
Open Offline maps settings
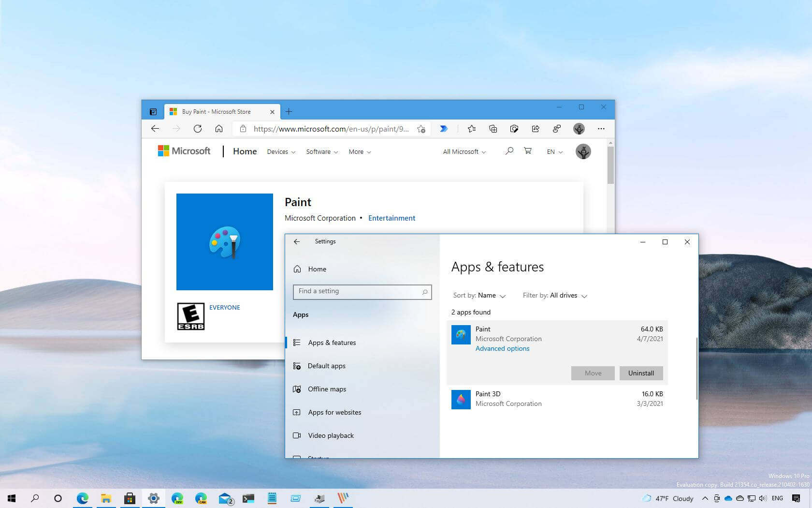point(327,389)
